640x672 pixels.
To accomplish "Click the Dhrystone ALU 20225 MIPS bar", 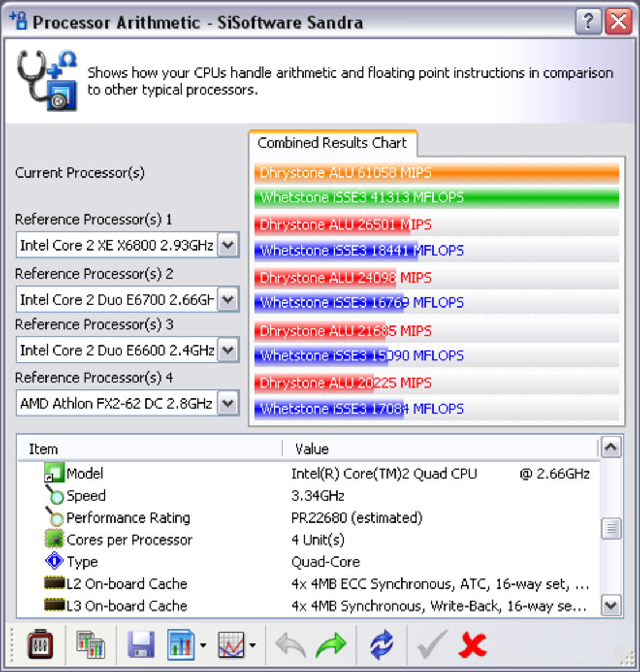I will coord(436,383).
